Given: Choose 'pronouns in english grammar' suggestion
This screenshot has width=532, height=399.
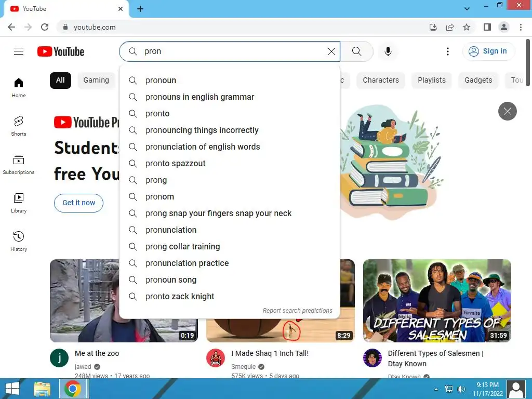Looking at the screenshot, I should coord(230,97).
